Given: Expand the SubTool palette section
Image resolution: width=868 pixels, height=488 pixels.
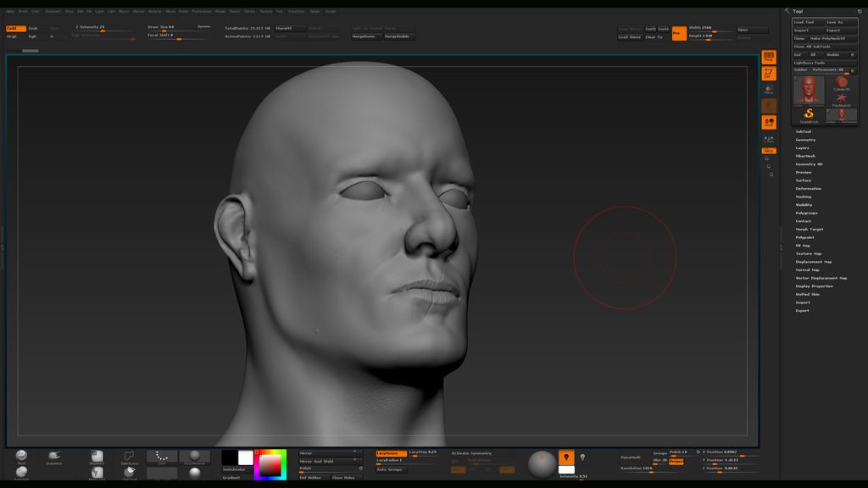Looking at the screenshot, I should [x=803, y=131].
